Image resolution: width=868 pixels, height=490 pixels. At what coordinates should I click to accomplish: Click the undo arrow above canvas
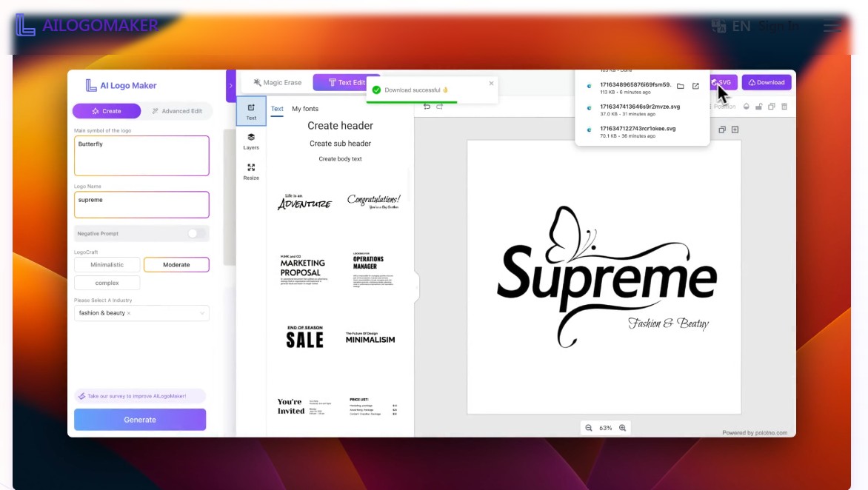[427, 107]
